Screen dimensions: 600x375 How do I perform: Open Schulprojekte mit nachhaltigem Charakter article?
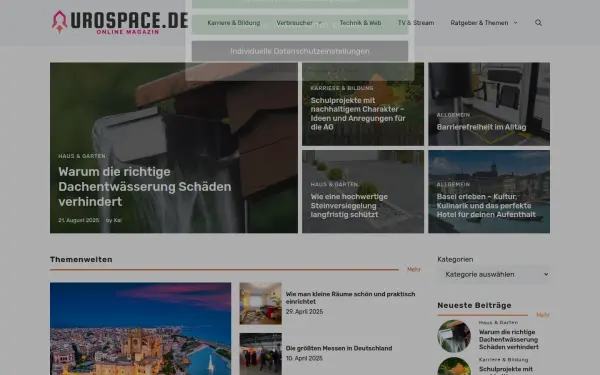point(358,114)
